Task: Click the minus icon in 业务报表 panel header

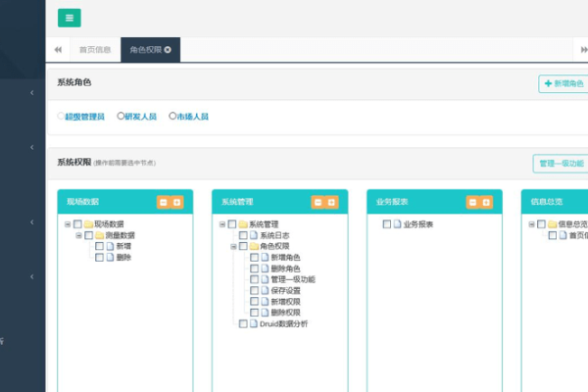Action: (x=472, y=202)
